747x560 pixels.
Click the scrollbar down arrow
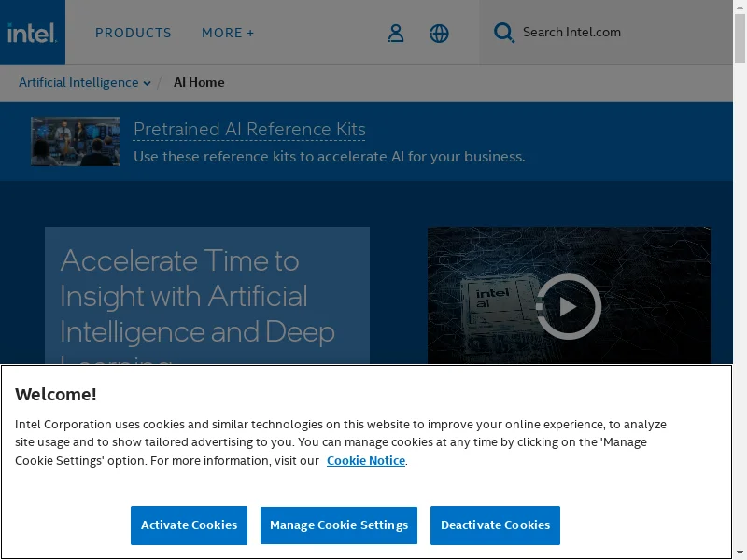point(740,553)
